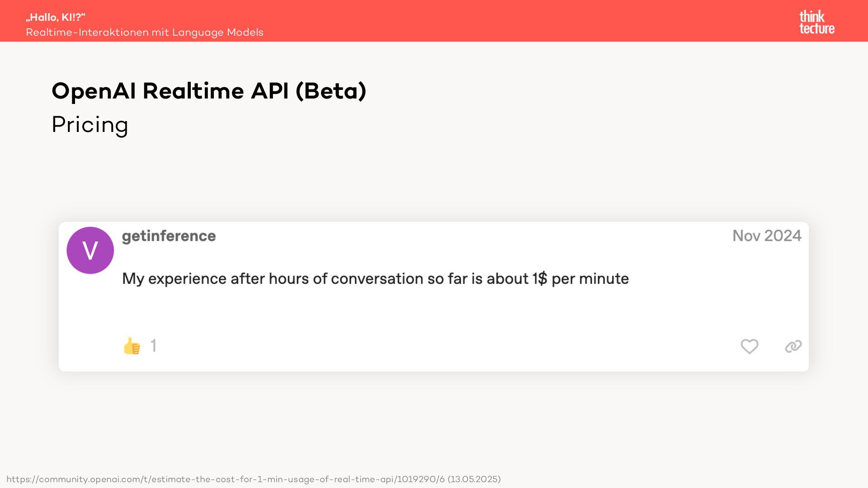Click the "1$" price in the post

539,278
